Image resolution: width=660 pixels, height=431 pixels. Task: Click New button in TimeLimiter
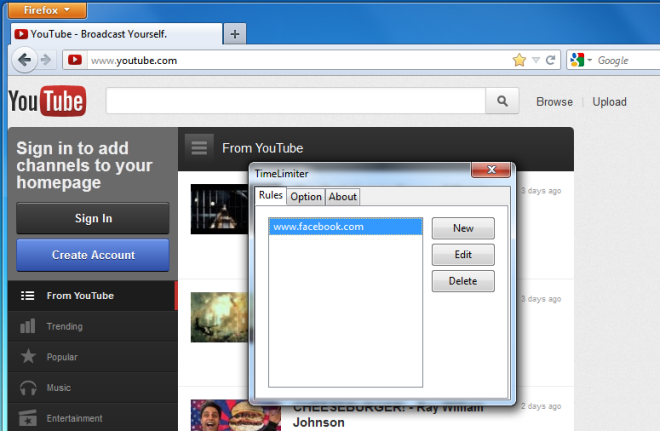point(463,228)
